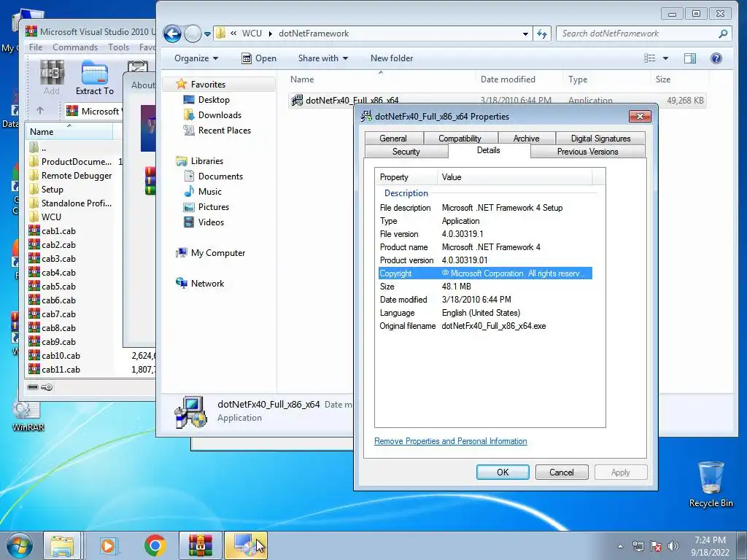Open the WinRAR Commands menu

[x=75, y=47]
